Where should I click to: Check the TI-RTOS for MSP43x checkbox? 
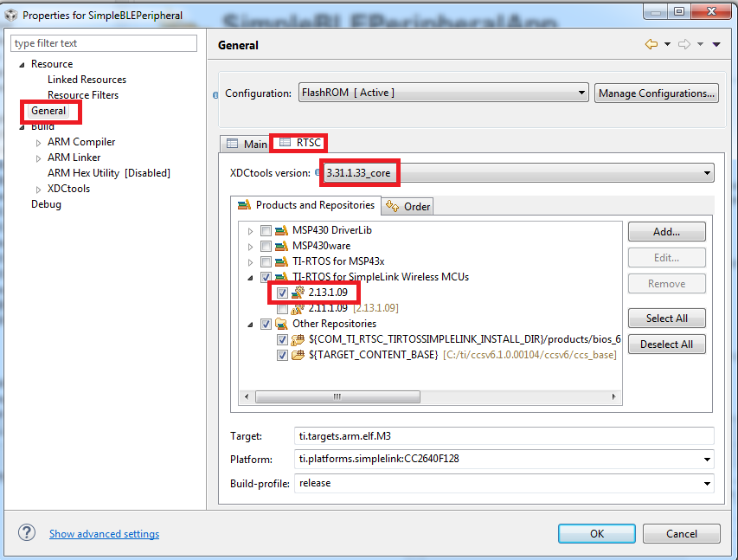[x=266, y=262]
